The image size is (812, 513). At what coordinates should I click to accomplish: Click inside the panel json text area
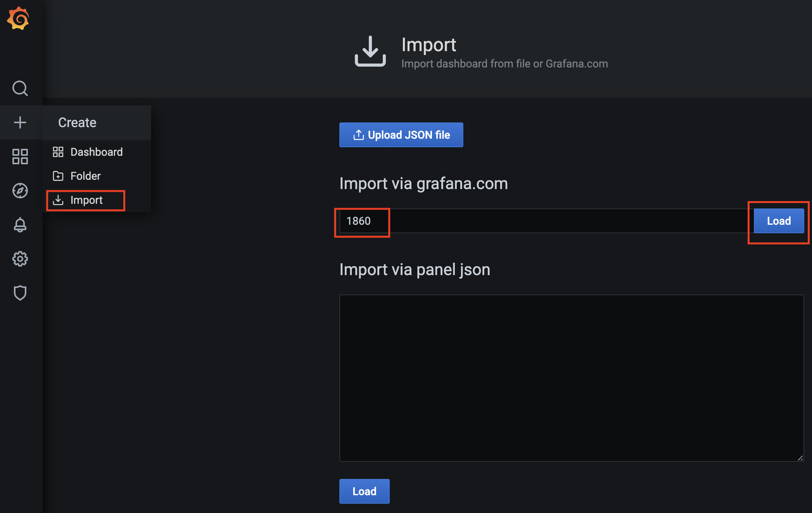click(571, 378)
